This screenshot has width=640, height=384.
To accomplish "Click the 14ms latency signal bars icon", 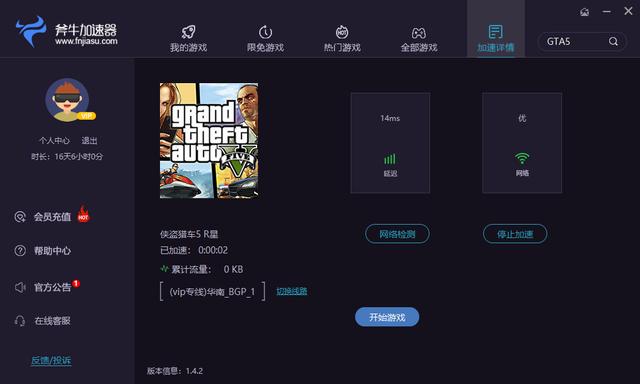I will (390, 159).
